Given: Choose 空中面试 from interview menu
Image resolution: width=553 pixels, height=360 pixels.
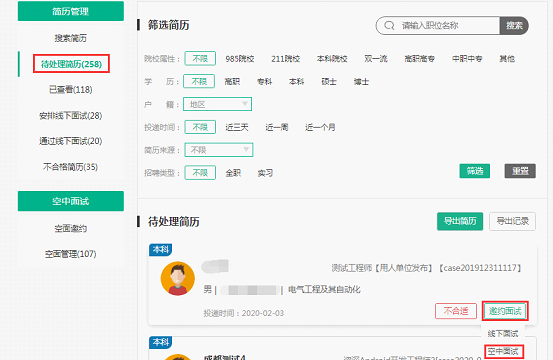Looking at the screenshot, I should [x=504, y=351].
